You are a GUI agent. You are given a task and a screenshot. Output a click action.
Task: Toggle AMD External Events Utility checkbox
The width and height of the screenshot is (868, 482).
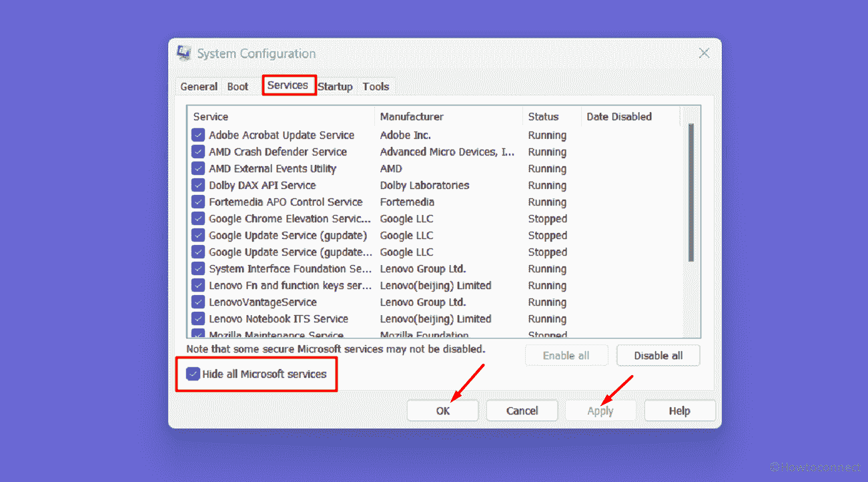pos(198,168)
